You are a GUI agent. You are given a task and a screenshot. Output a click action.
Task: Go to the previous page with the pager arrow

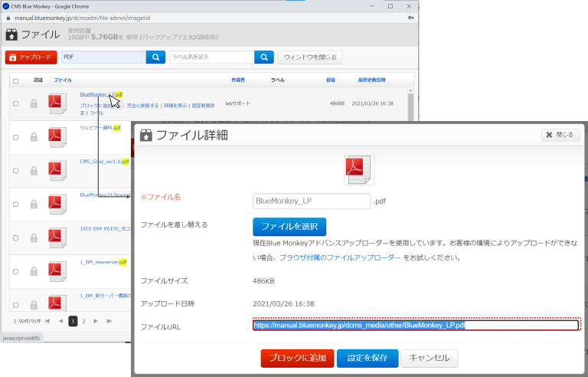60,321
